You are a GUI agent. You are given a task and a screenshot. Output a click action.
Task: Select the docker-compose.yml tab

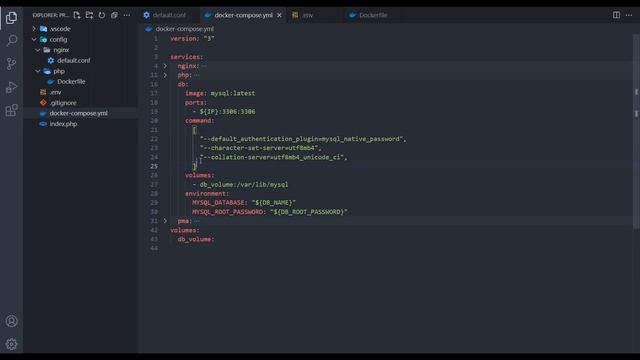coord(243,15)
